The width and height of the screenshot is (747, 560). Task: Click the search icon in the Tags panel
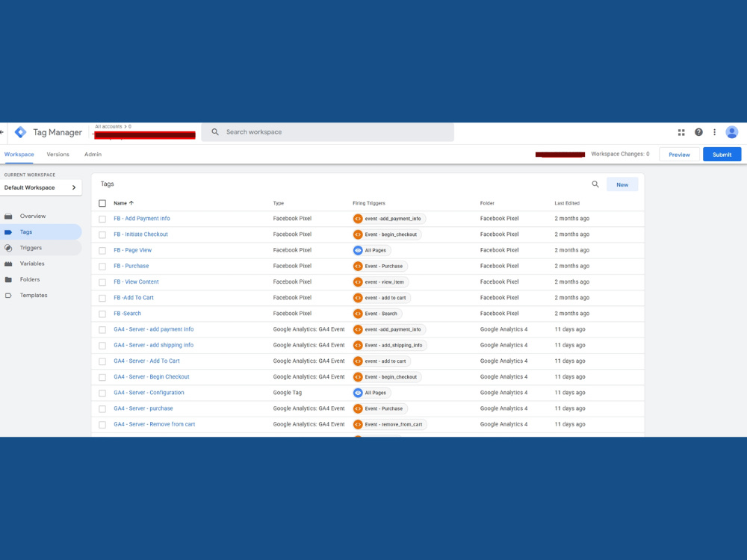coord(595,184)
